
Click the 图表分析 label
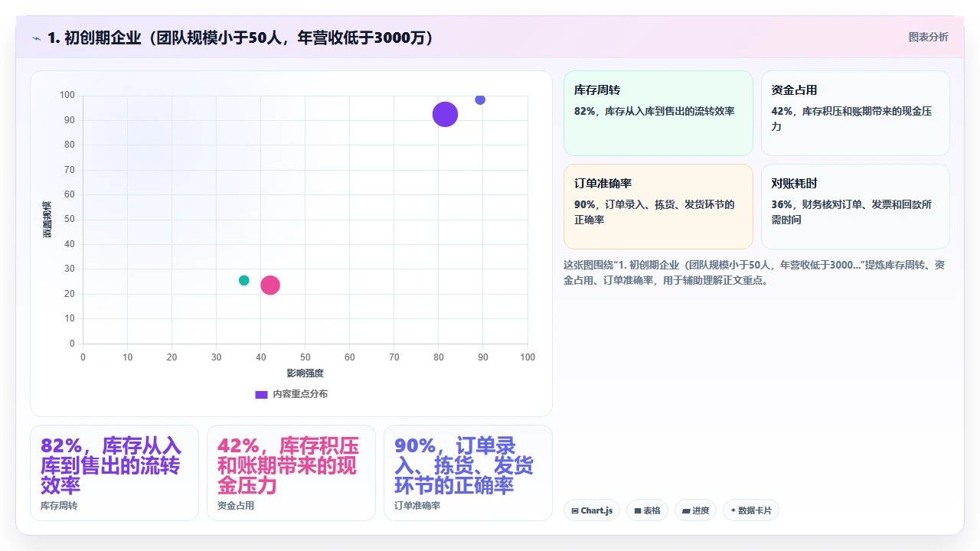tap(928, 37)
